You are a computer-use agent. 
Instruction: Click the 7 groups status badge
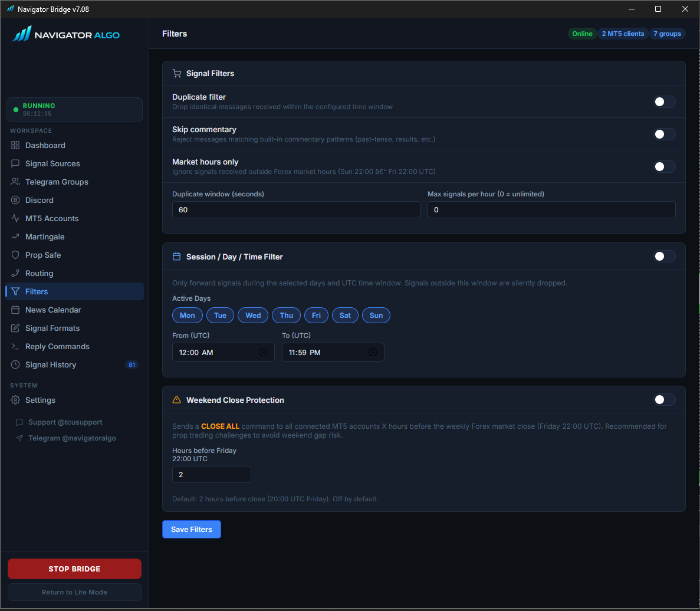[x=668, y=34]
